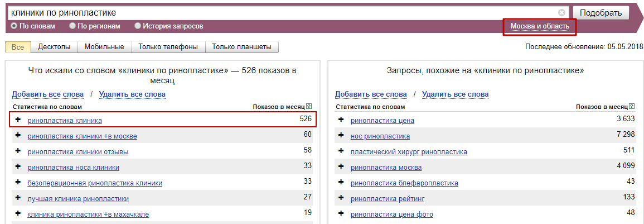Open help icon beside right 'Показов в месяц'
The width and height of the screenshot is (644, 224).
click(x=632, y=107)
